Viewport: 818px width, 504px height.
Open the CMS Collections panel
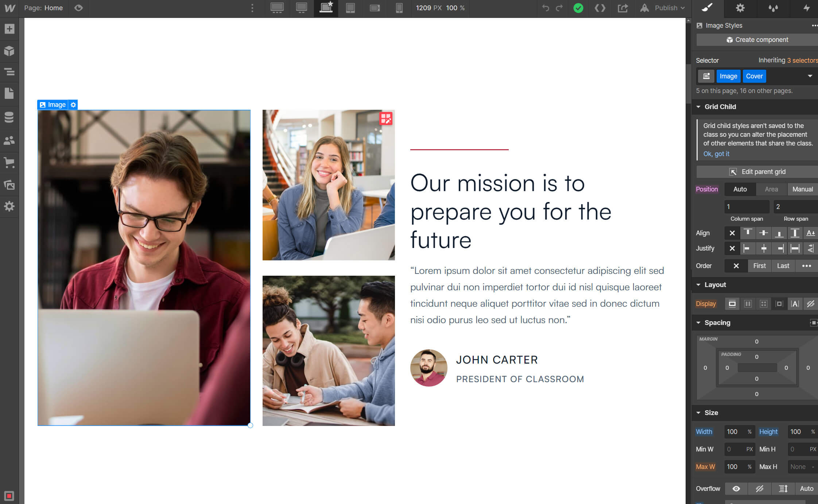pos(9,117)
